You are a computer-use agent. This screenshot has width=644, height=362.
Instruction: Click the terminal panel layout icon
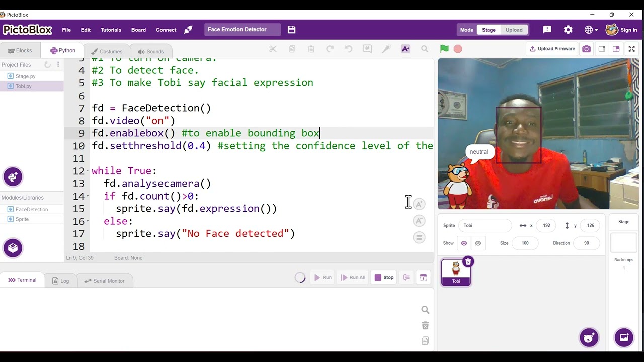[x=423, y=277]
